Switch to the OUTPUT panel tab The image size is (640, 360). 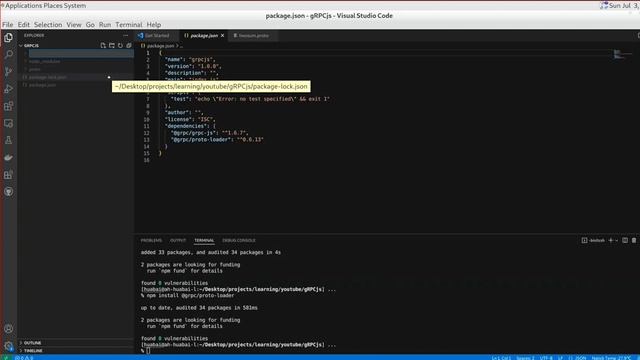(x=178, y=240)
